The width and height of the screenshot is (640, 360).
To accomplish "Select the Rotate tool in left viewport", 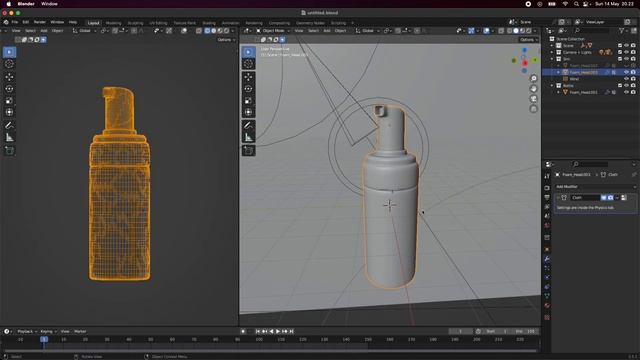I will point(9,89).
